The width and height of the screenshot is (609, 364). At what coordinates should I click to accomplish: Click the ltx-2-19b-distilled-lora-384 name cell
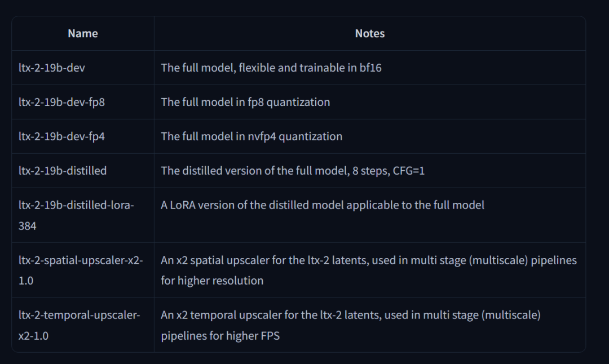76,215
